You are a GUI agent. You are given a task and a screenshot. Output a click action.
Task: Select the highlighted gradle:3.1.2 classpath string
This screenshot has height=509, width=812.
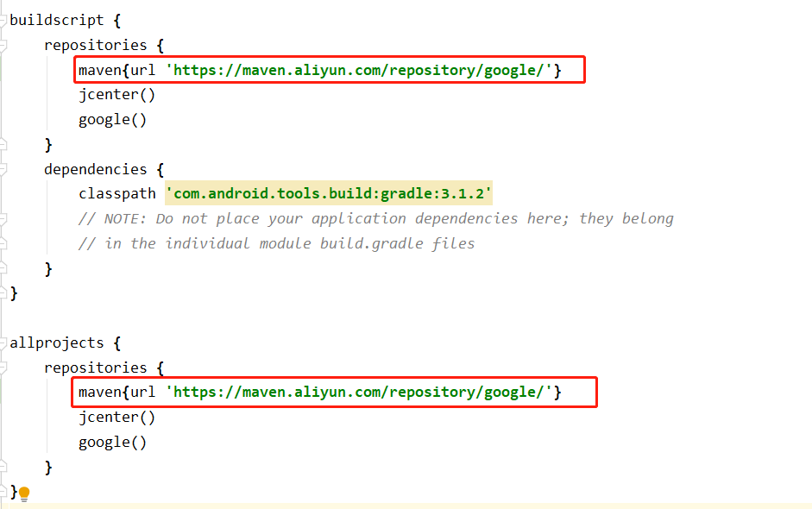328,193
